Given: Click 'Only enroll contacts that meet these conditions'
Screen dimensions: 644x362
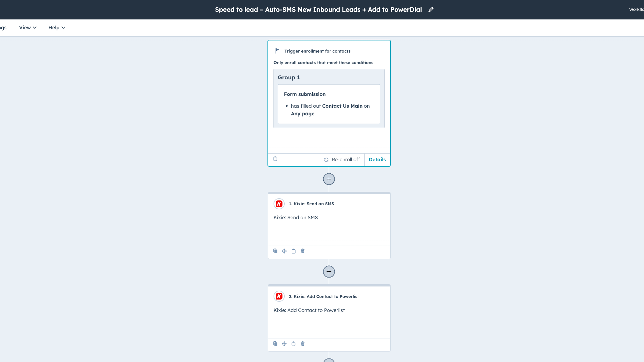Looking at the screenshot, I should tap(323, 63).
